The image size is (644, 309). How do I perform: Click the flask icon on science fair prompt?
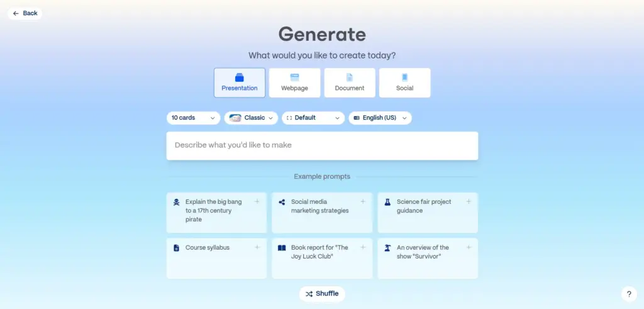(x=387, y=203)
